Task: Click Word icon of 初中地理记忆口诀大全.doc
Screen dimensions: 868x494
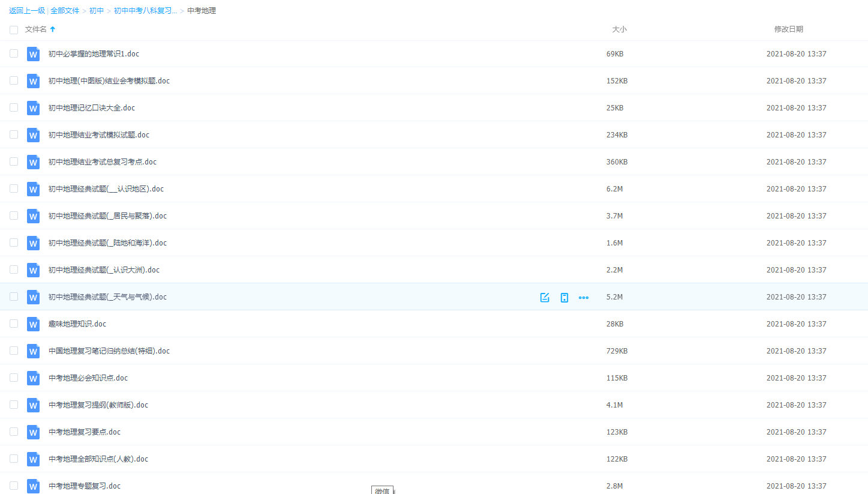Action: coord(33,108)
